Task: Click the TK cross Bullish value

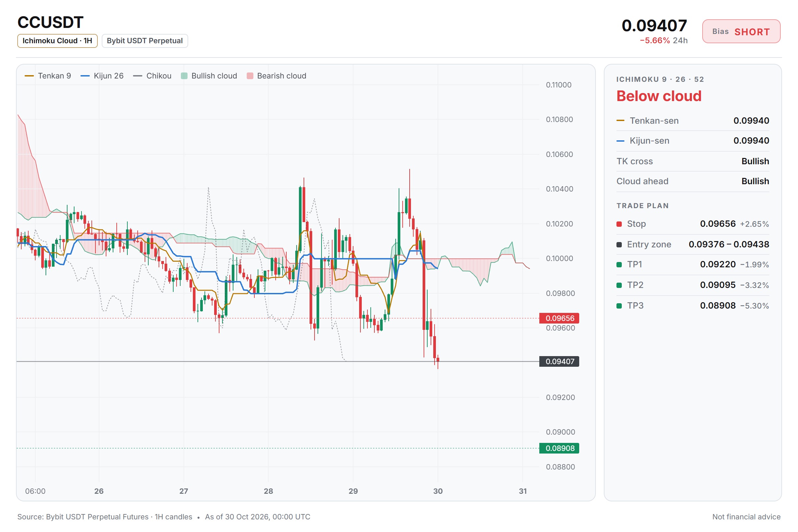Action: [755, 161]
